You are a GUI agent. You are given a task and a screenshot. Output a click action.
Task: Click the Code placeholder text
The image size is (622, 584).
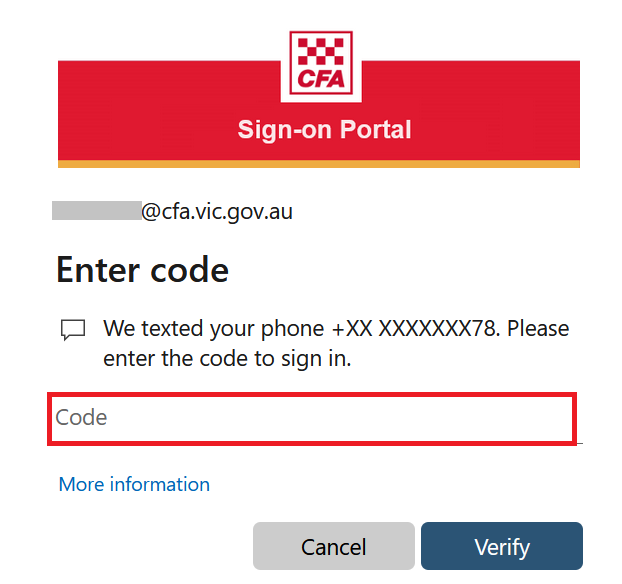[x=81, y=417]
